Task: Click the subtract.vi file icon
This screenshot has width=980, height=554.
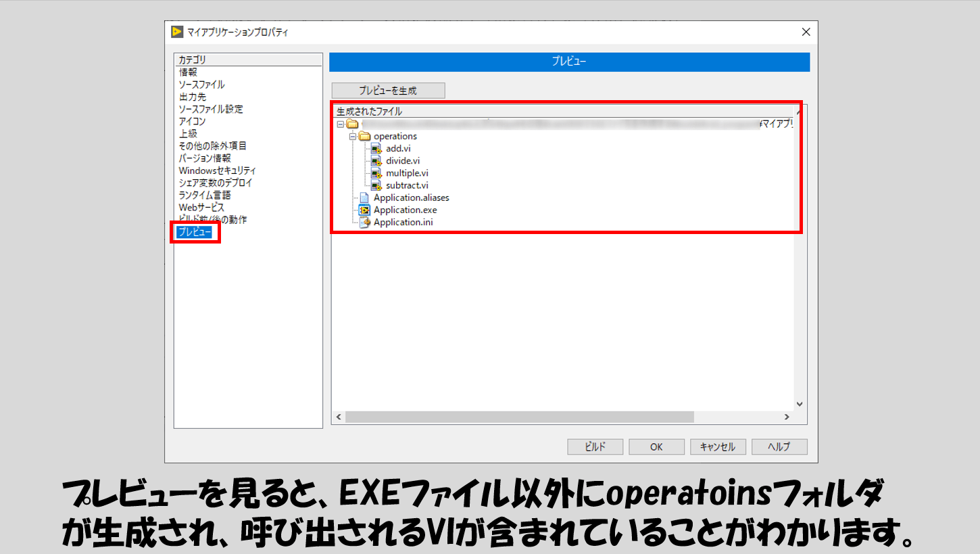Action: [376, 185]
